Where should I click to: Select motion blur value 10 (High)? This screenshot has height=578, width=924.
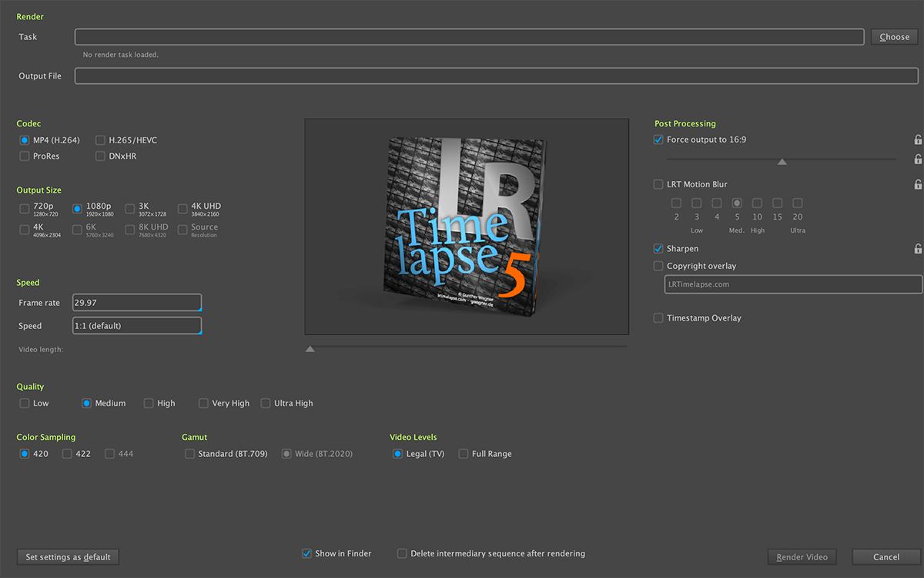(x=757, y=203)
